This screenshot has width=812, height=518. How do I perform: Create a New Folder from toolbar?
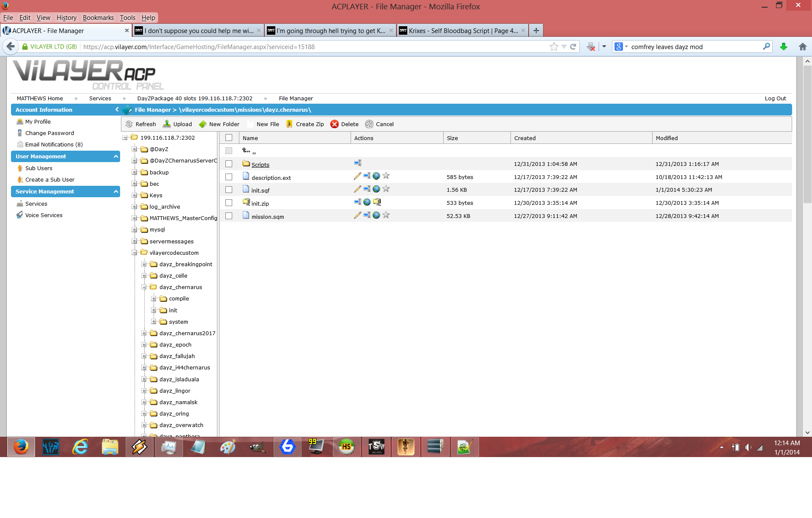coord(219,124)
